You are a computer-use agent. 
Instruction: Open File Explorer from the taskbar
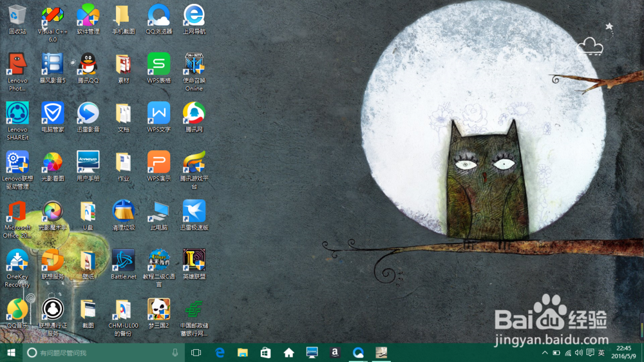[x=243, y=352]
